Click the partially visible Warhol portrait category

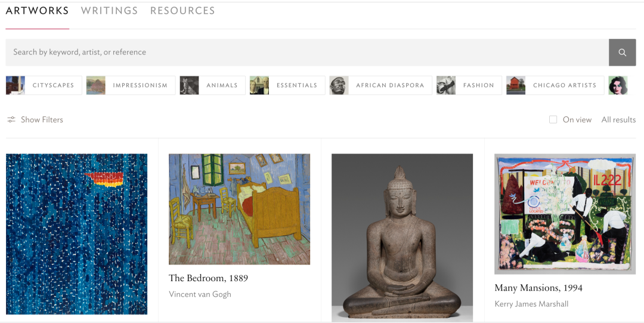click(x=618, y=85)
